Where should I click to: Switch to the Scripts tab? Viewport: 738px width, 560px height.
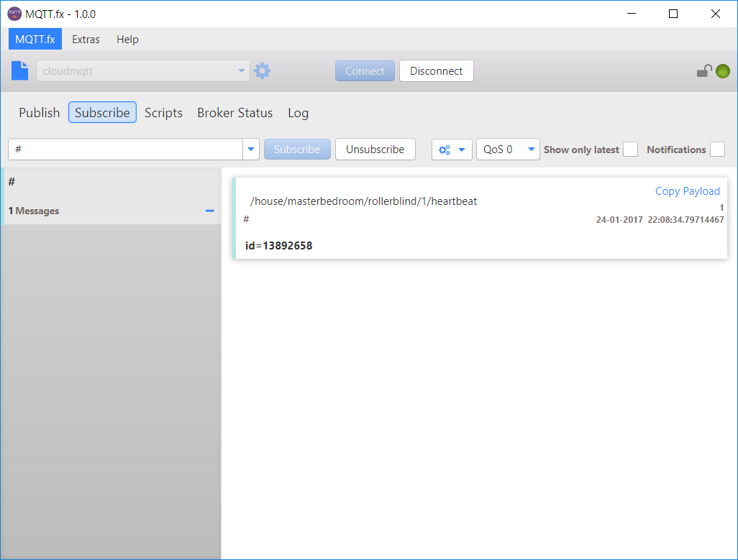[x=163, y=113]
